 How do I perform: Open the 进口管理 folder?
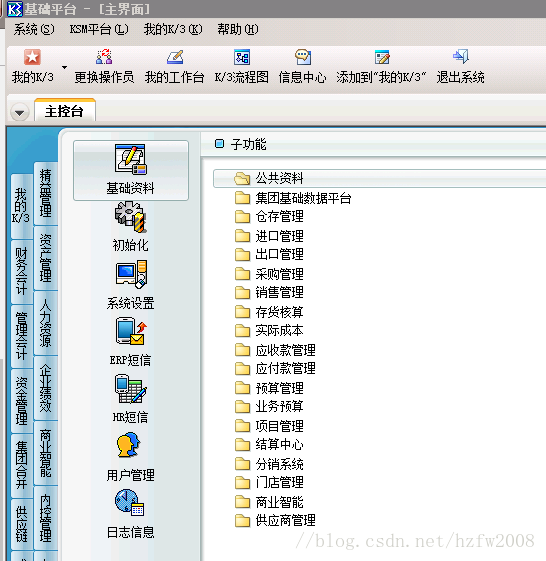(269, 236)
